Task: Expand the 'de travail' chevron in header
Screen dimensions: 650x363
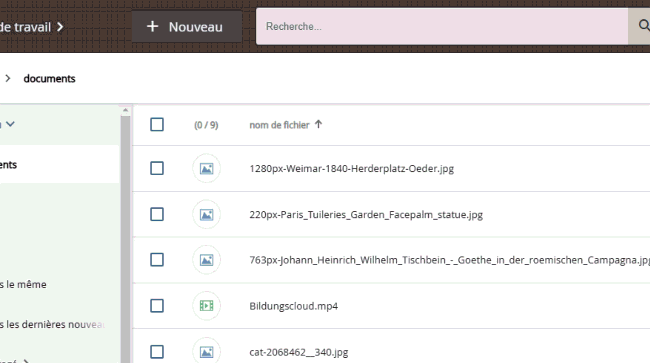Action: pyautogui.click(x=60, y=27)
